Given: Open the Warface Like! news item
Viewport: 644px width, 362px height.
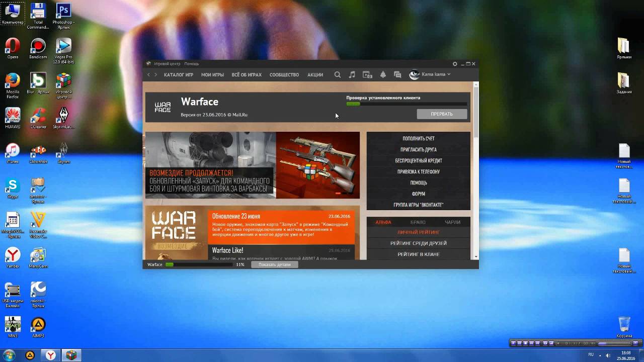Looking at the screenshot, I should click(281, 252).
